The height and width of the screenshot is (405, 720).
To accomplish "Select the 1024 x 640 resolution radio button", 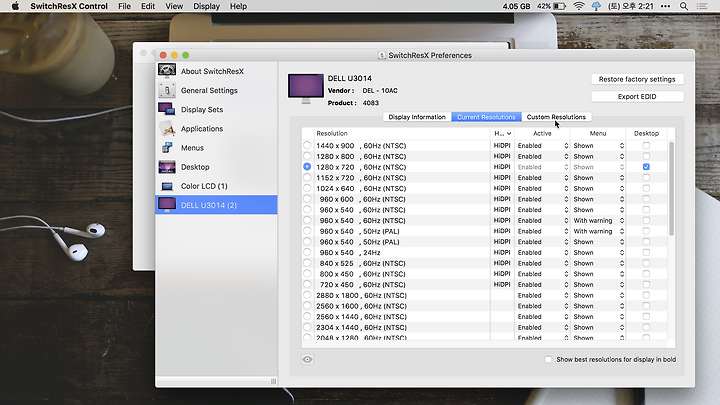I will click(x=307, y=188).
